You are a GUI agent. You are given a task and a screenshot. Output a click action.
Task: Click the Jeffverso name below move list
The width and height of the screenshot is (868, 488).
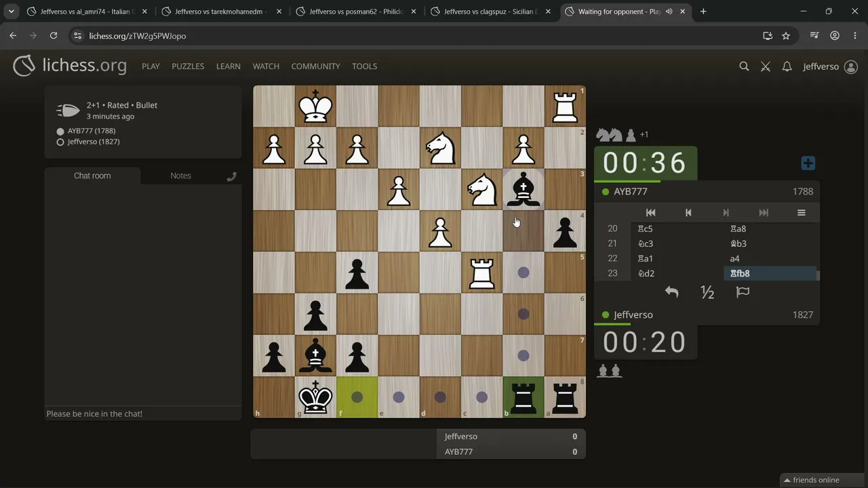coord(633,315)
